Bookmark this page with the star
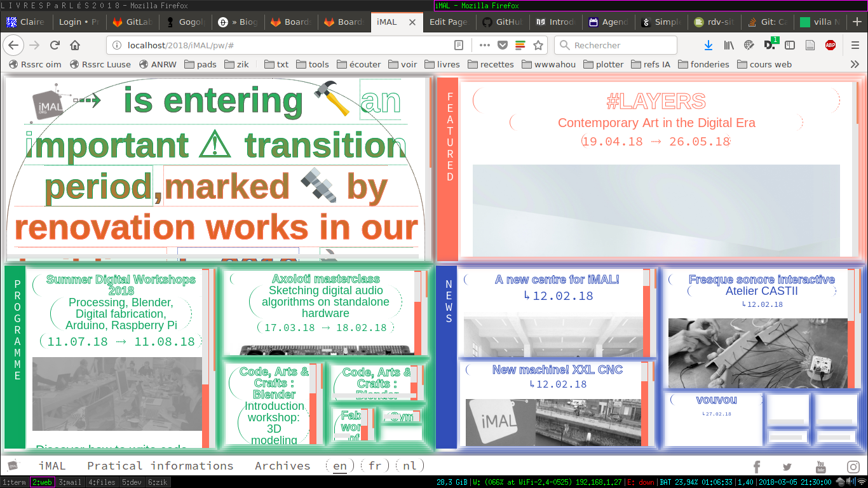The image size is (868, 488). click(538, 45)
